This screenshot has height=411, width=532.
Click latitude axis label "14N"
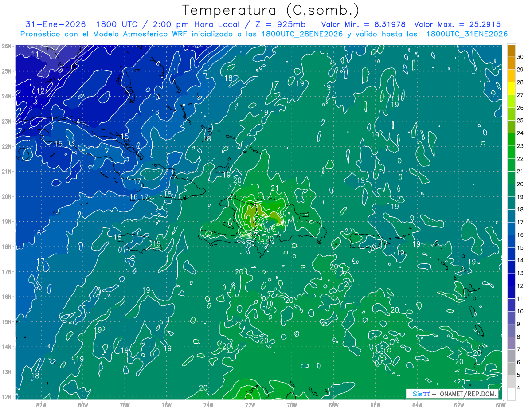[x=7, y=347]
